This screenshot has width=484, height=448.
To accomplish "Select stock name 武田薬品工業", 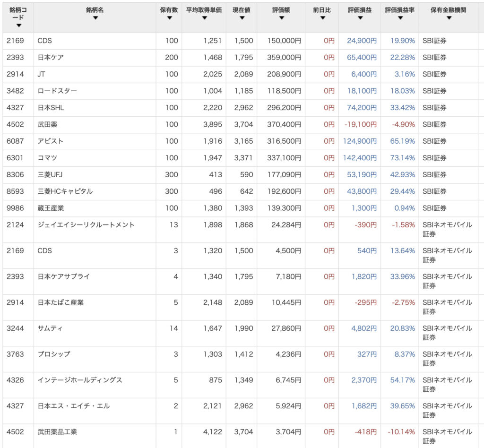I will point(57,432).
